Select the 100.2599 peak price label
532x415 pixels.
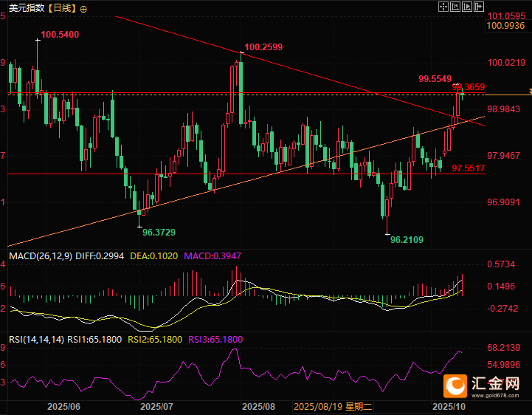tap(263, 47)
